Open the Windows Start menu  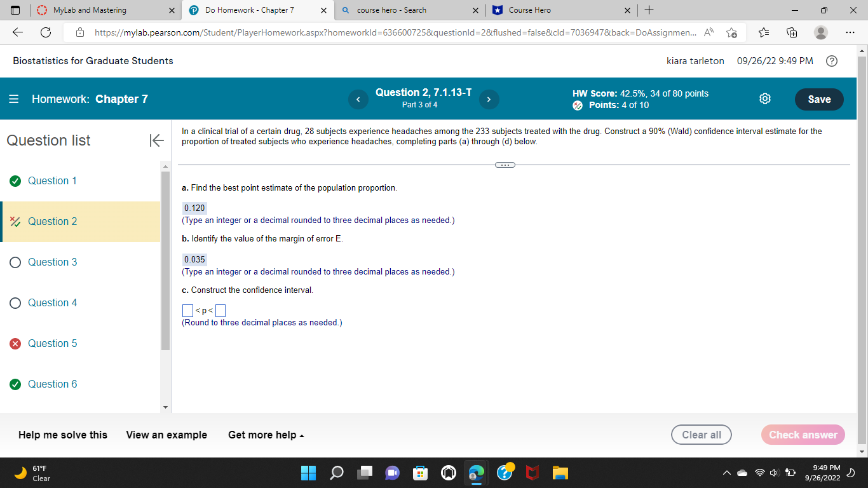(308, 473)
